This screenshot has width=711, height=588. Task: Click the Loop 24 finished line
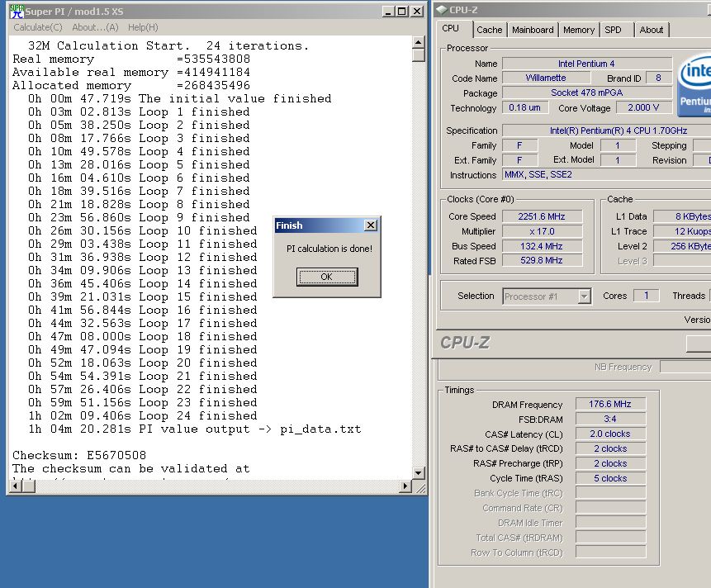pos(143,415)
